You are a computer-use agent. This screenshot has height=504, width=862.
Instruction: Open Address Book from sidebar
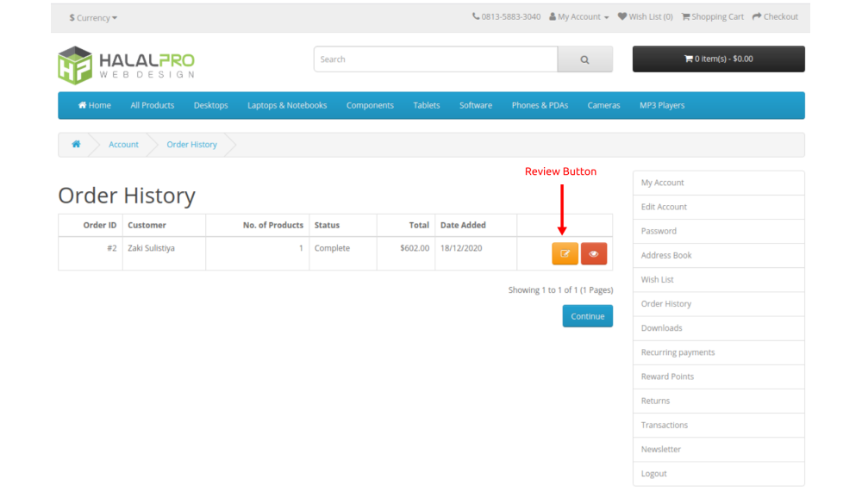tap(666, 255)
